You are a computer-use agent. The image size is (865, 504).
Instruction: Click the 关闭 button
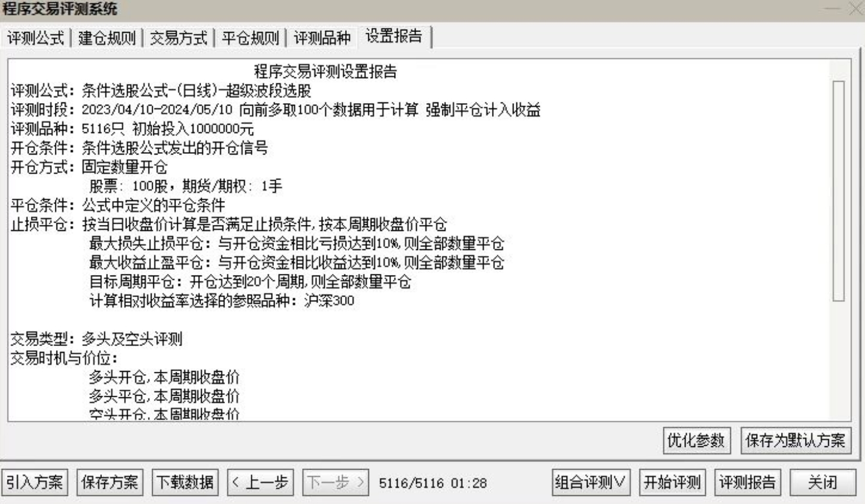pos(822,482)
